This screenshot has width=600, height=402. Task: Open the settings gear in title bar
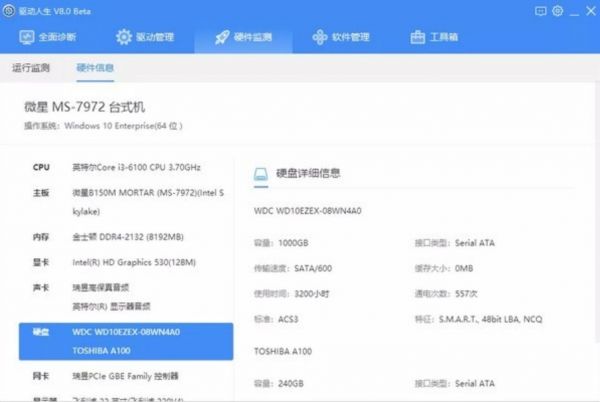[558, 11]
